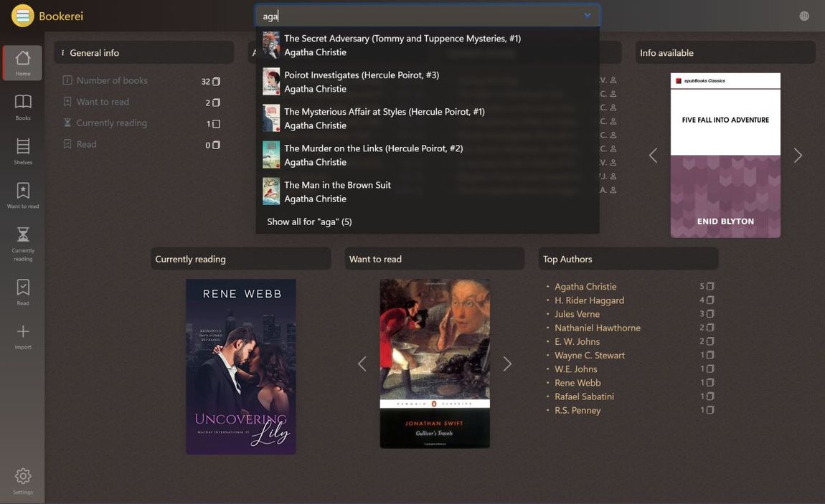
Task: Click Want to read row in General info
Action: 141,102
